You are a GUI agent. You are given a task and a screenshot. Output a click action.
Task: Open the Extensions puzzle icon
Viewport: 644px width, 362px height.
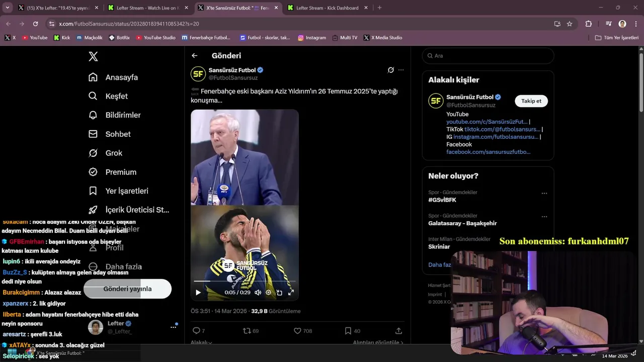click(588, 24)
